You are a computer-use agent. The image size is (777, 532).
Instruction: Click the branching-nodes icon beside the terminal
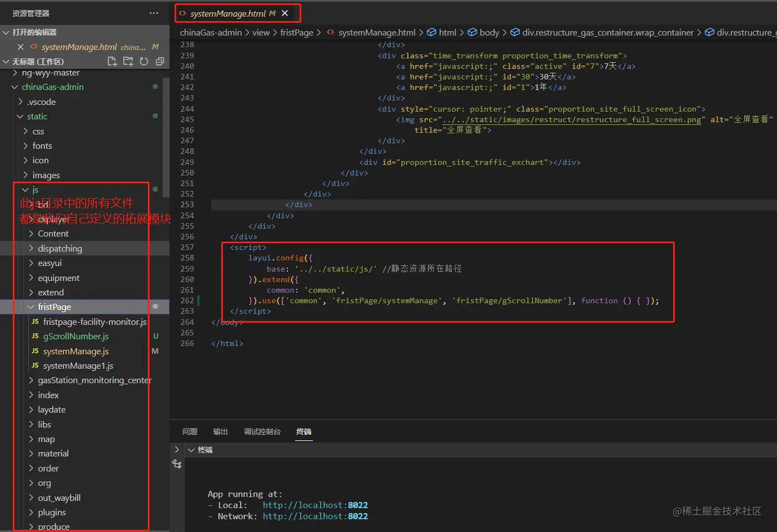[177, 464]
